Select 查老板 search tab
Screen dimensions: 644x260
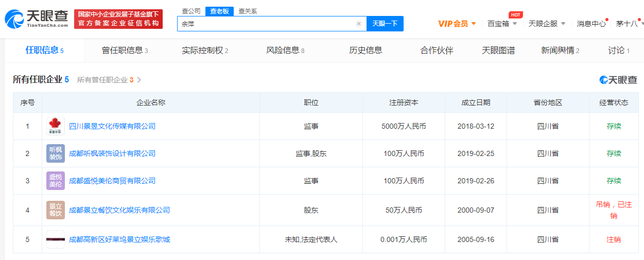point(219,11)
